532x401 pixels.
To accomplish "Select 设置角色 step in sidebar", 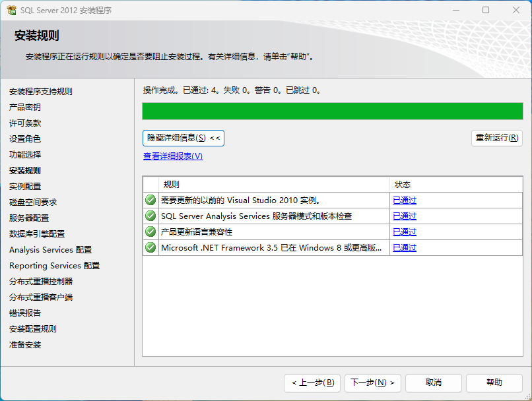I will (x=25, y=139).
